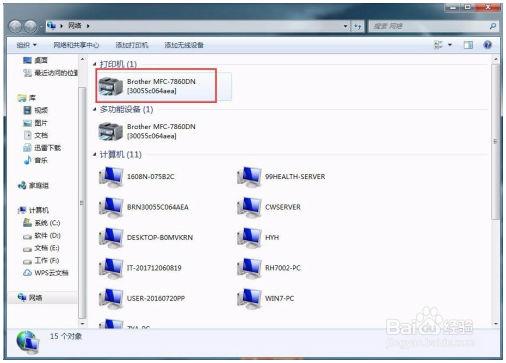
Task: Select 家庭组 in navigation pane
Action: (x=33, y=185)
